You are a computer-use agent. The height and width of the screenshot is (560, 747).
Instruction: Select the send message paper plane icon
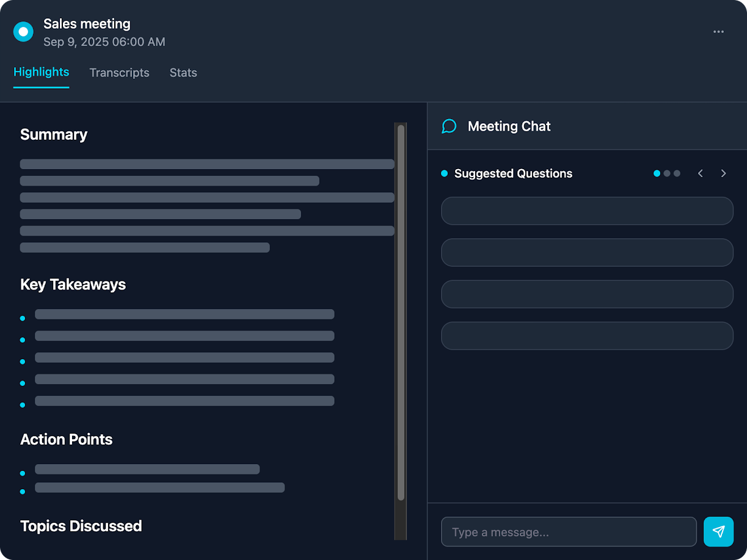click(x=718, y=531)
